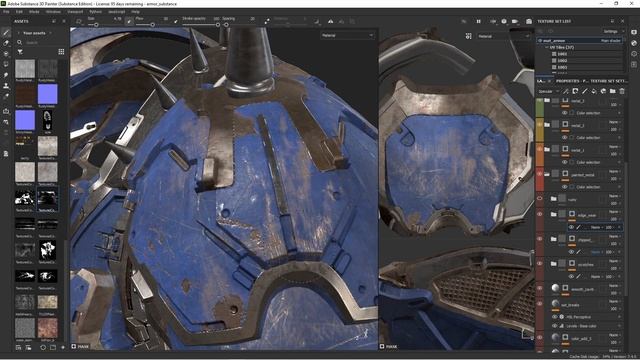
Task: Toggle the symmetry icon in top toolbar
Action: (330, 21)
